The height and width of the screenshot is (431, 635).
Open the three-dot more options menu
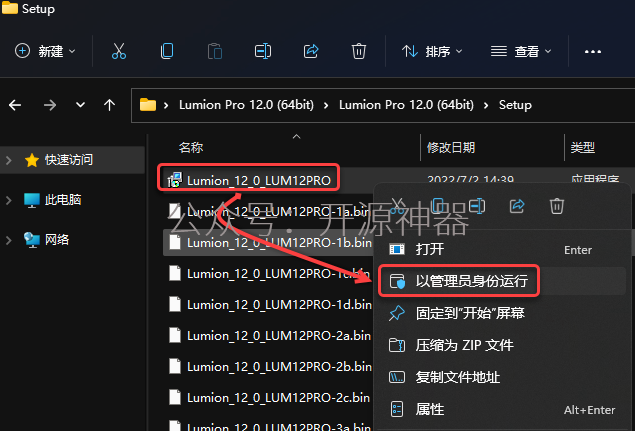592,52
